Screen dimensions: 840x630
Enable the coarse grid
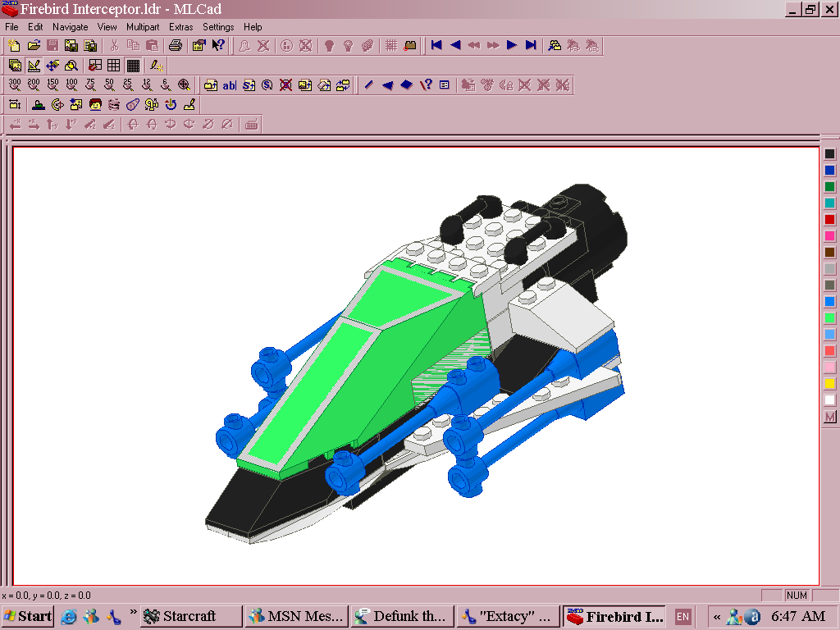coord(94,66)
